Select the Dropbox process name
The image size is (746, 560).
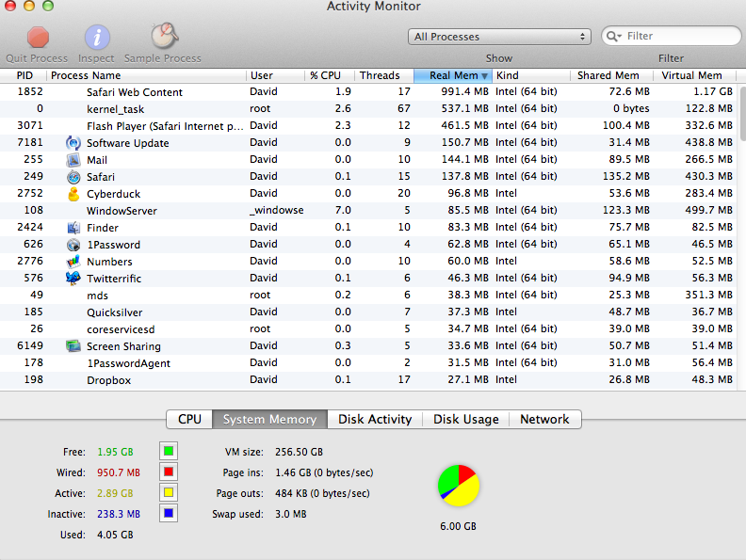[x=108, y=380]
